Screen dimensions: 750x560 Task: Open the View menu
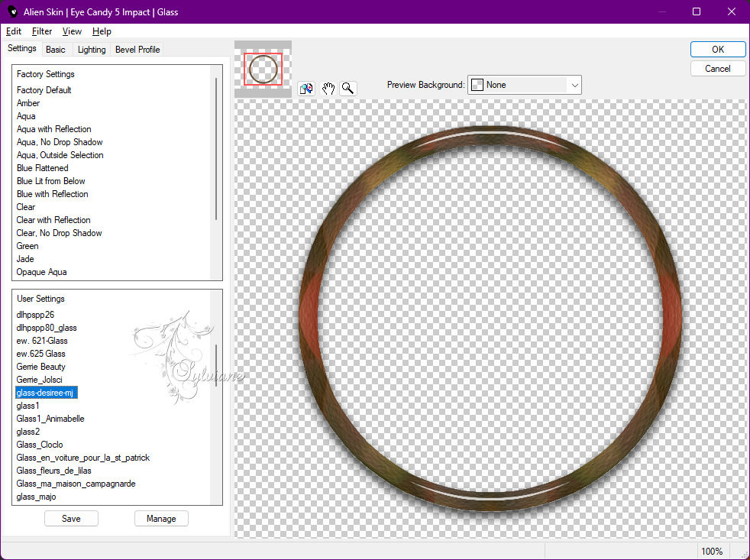click(x=72, y=31)
